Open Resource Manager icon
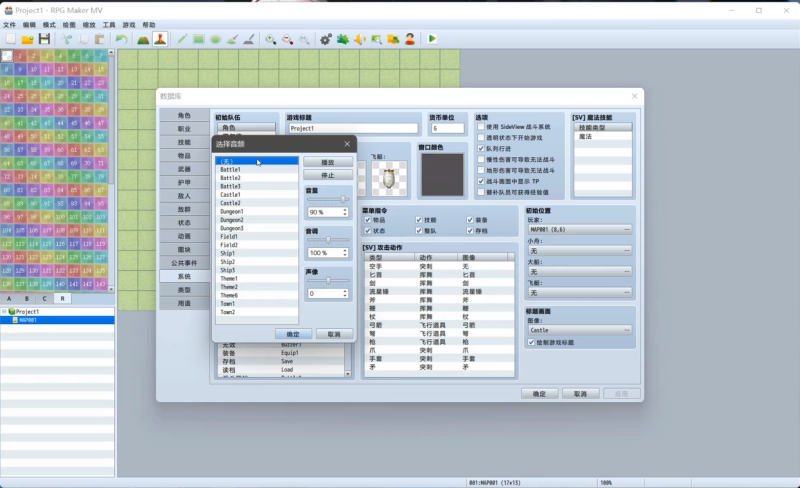 click(x=393, y=39)
